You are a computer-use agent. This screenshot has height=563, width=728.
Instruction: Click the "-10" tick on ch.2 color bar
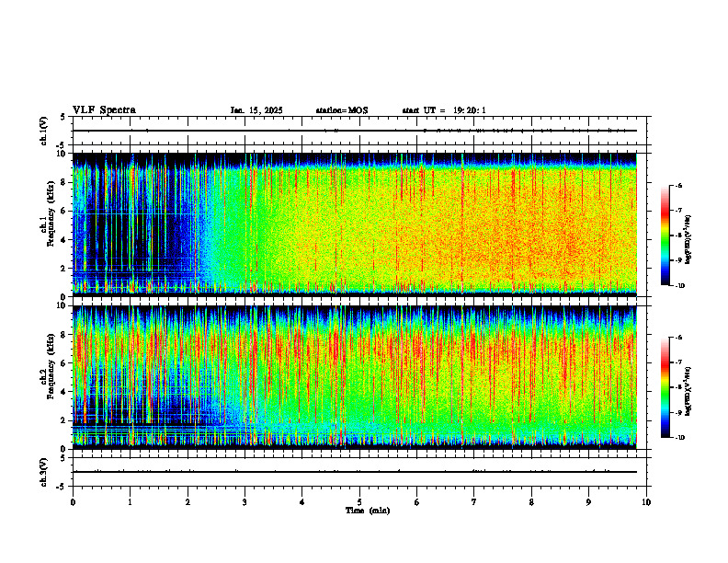[x=679, y=437]
